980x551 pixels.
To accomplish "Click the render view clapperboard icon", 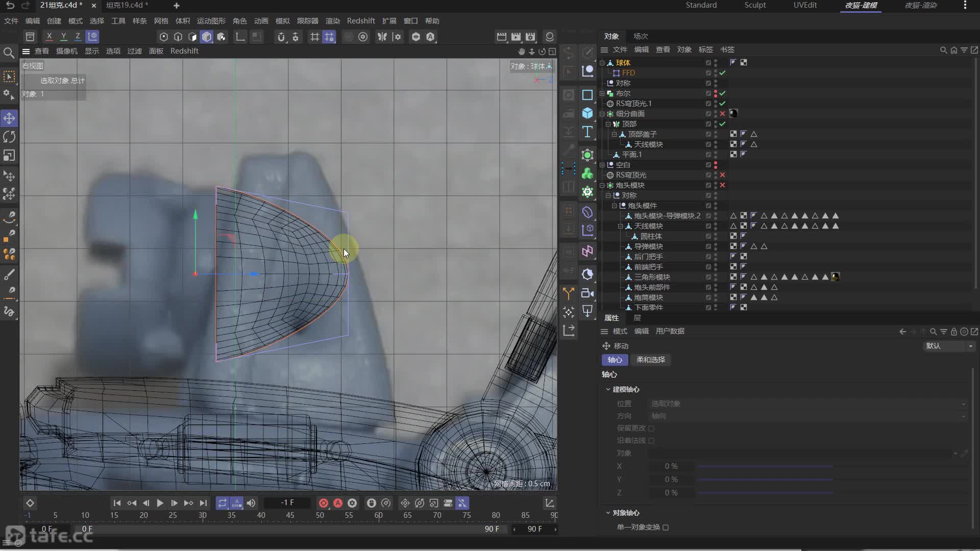I will pos(502,37).
